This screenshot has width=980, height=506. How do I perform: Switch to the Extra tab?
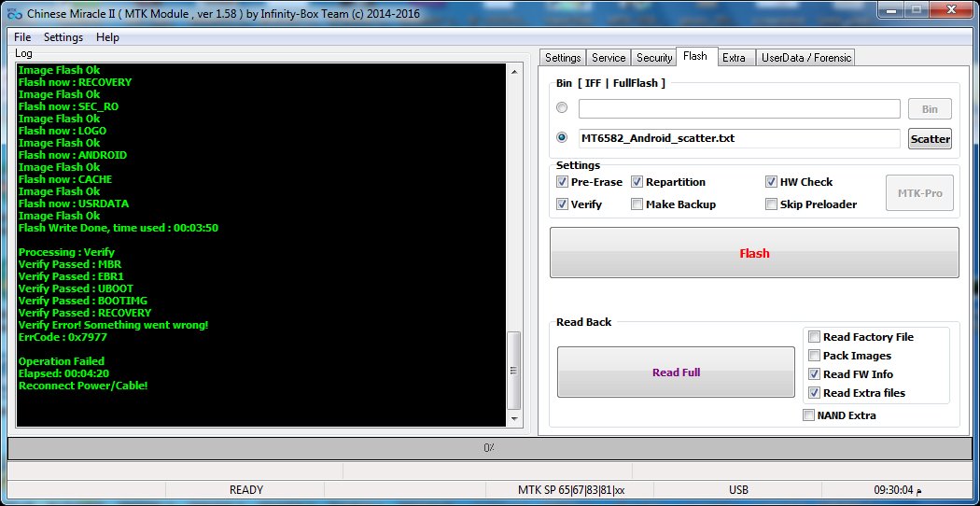coord(734,58)
